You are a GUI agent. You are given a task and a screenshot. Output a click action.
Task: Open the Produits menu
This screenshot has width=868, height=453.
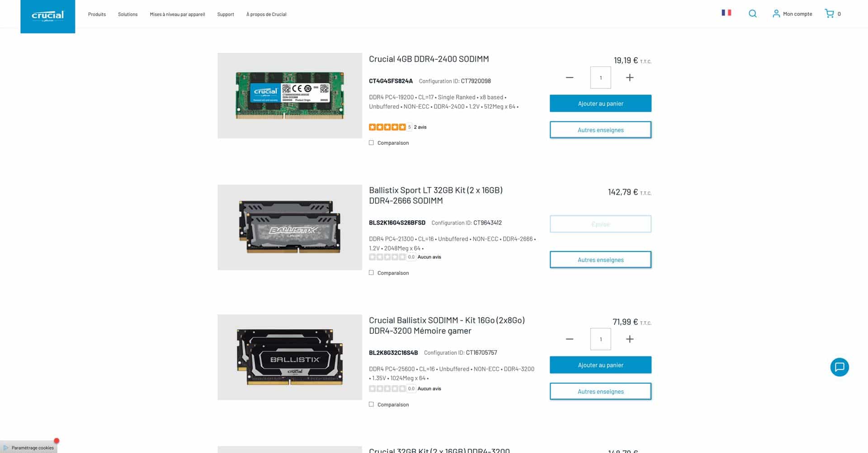[97, 14]
